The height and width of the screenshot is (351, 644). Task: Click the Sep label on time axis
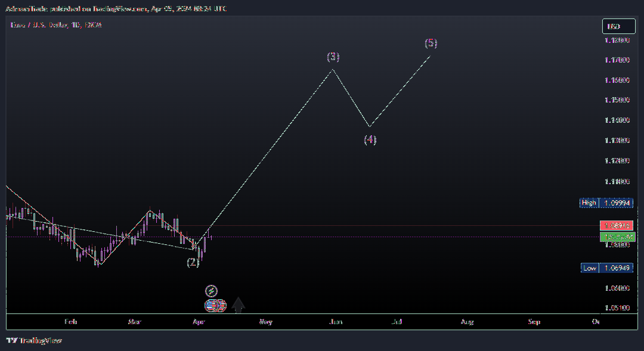pyautogui.click(x=534, y=322)
